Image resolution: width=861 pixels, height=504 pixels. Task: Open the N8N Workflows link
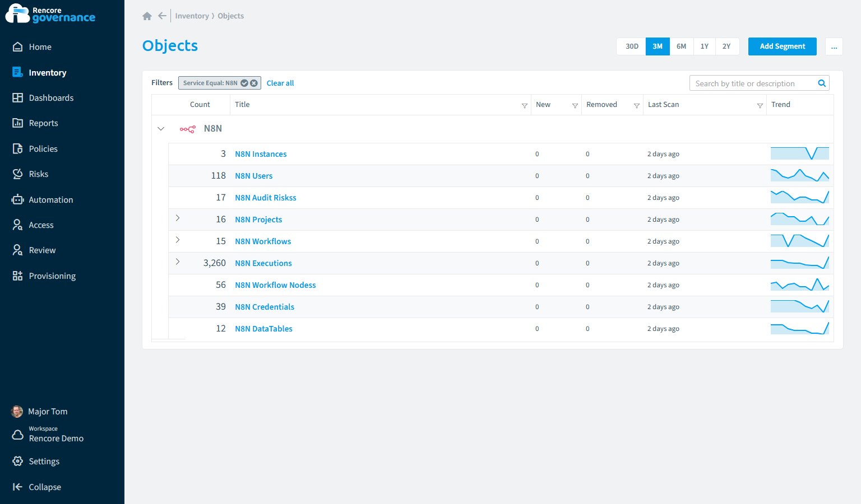point(263,241)
